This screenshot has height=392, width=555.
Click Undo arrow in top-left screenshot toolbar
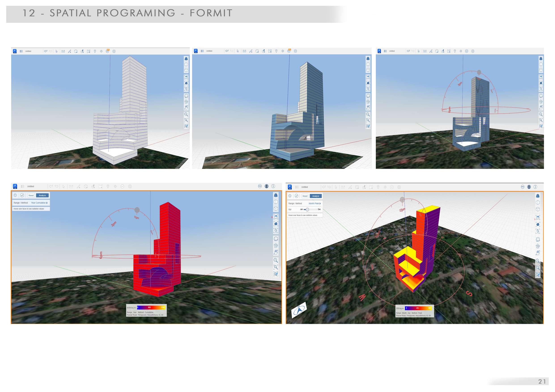point(45,51)
